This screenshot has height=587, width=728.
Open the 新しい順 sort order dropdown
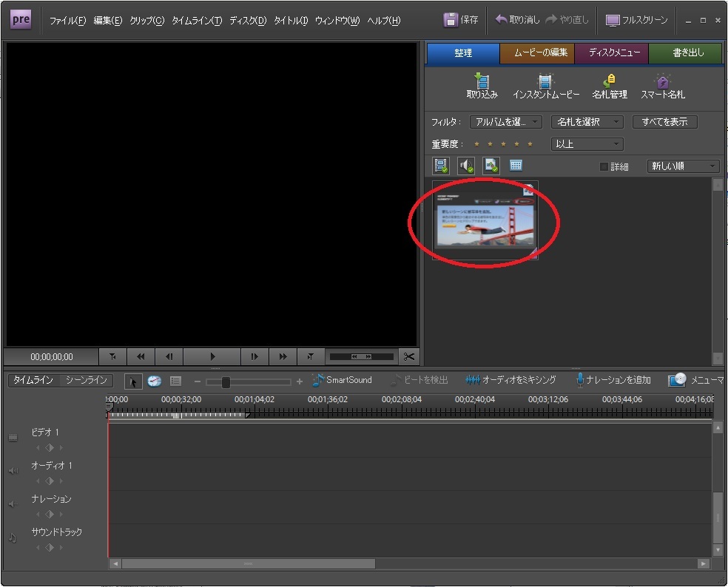tap(682, 166)
